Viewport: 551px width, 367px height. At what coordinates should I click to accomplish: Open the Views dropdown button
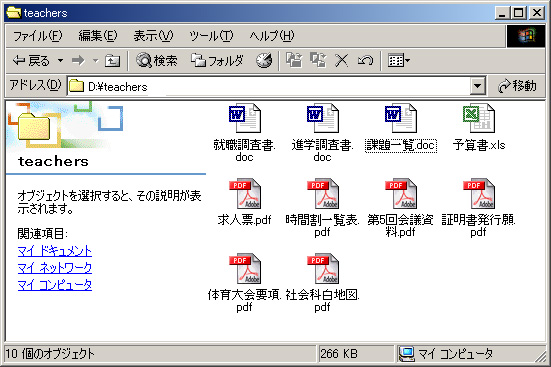[x=399, y=60]
